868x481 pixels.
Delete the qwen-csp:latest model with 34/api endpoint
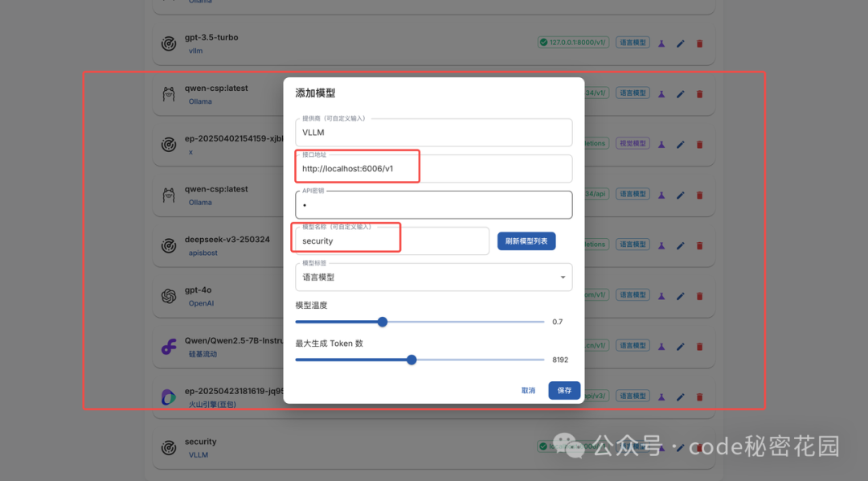699,195
